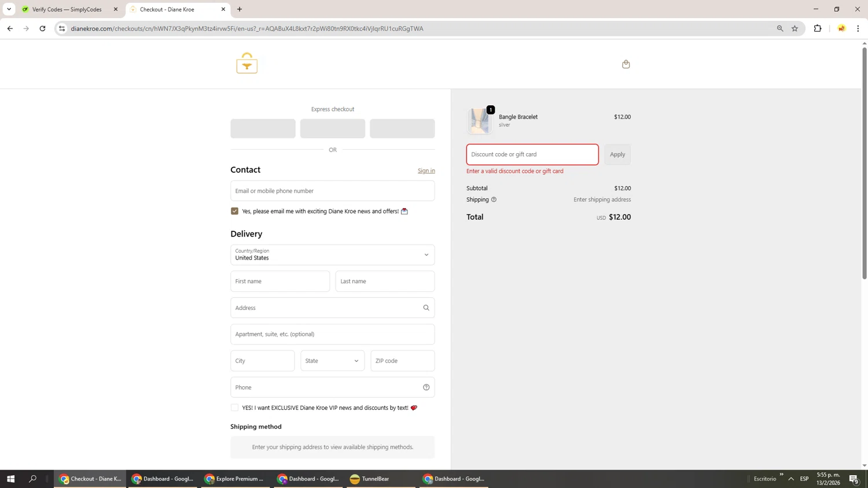Click the Apartment, suite, etc. field
The image size is (868, 488).
(333, 334)
